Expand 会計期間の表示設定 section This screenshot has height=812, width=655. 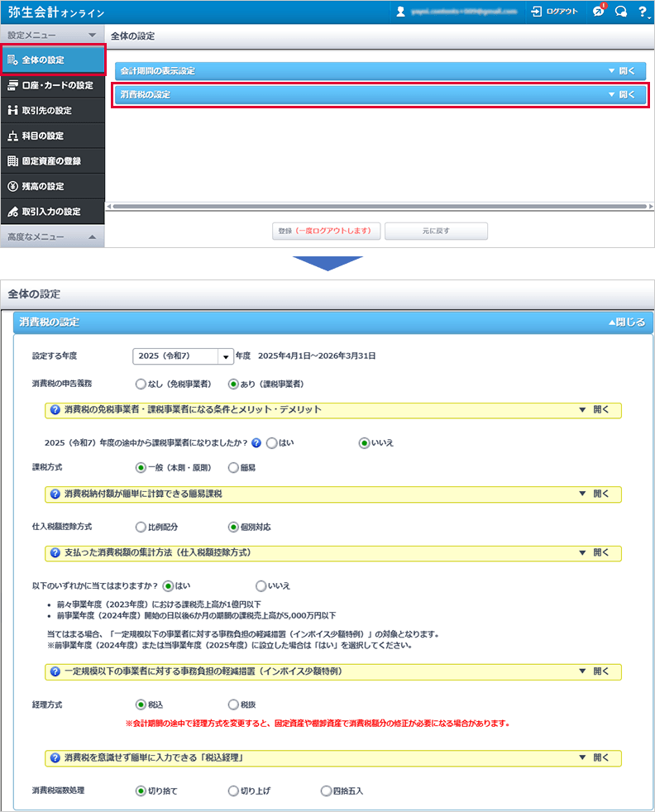click(622, 71)
